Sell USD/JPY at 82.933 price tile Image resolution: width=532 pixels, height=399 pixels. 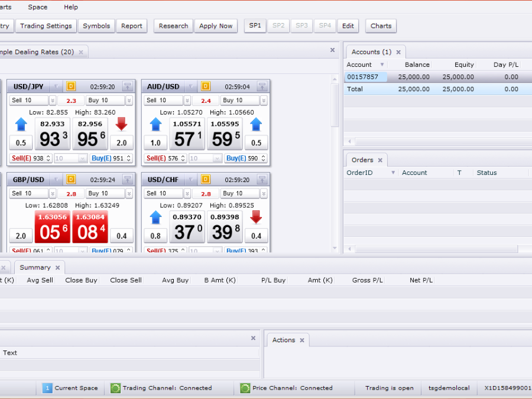click(x=53, y=134)
